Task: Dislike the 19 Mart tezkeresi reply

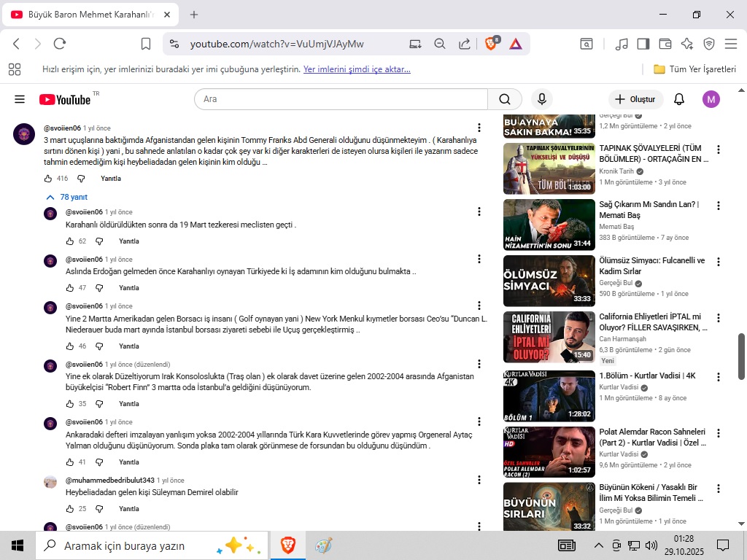Action: click(99, 241)
